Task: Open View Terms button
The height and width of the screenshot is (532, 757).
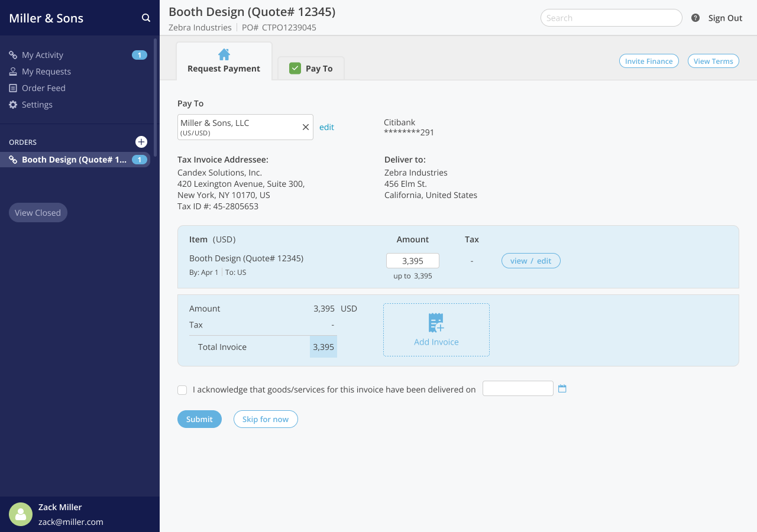Action: click(713, 61)
